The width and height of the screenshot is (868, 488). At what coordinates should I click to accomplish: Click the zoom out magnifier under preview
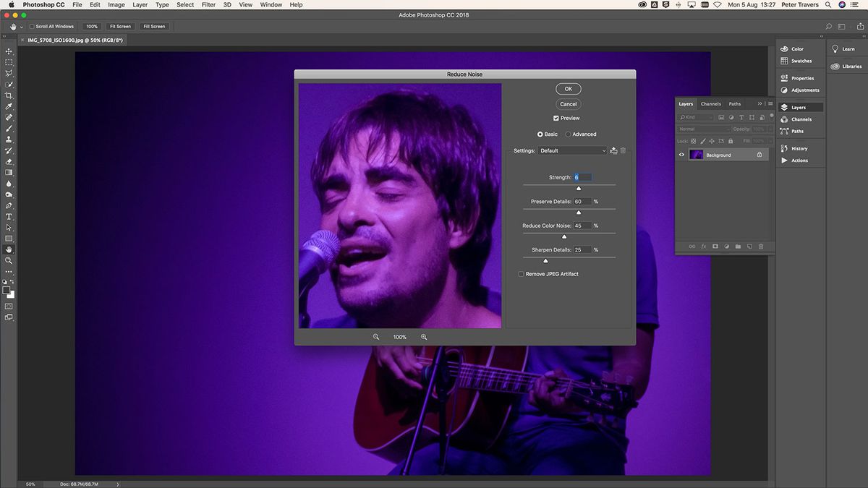click(376, 337)
